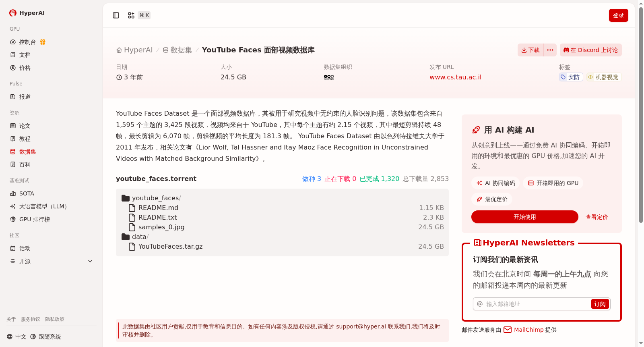Viewport: 644px width, 347px height.
Task: Click the README.md file icon
Action: click(132, 208)
